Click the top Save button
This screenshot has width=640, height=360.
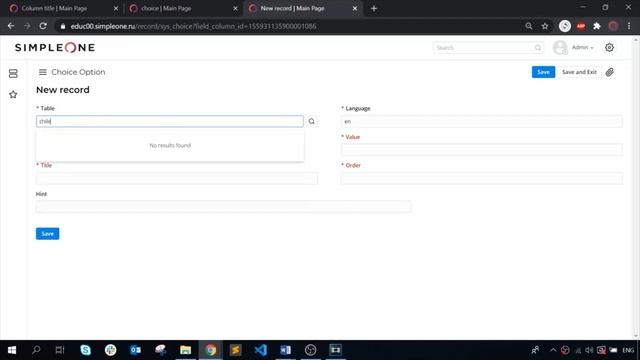543,72
